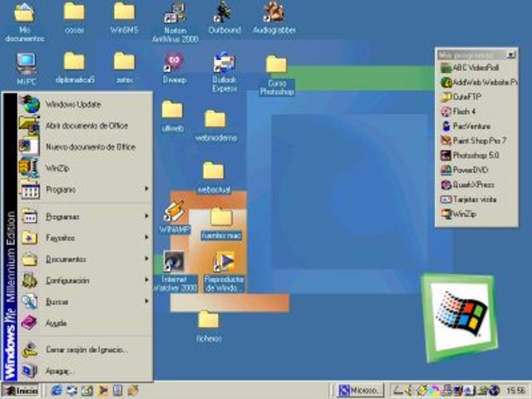Select the fuentes mac folder

point(221,224)
